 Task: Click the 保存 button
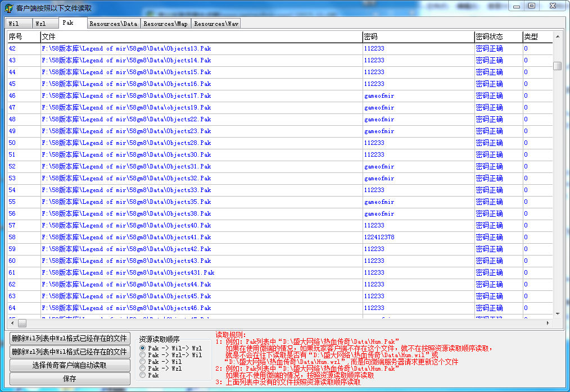click(x=70, y=379)
